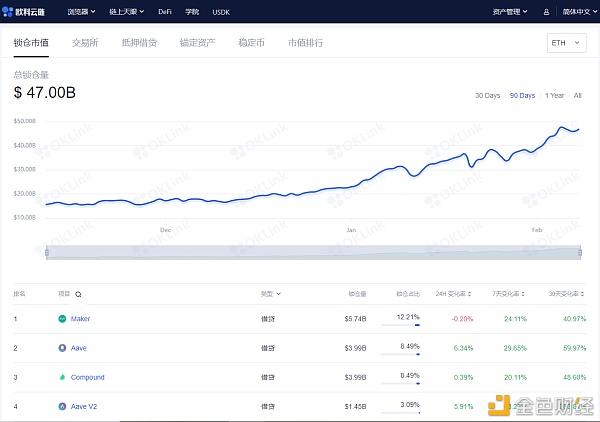Open the ETH chain dropdown
The width and height of the screenshot is (600, 422).
point(566,43)
